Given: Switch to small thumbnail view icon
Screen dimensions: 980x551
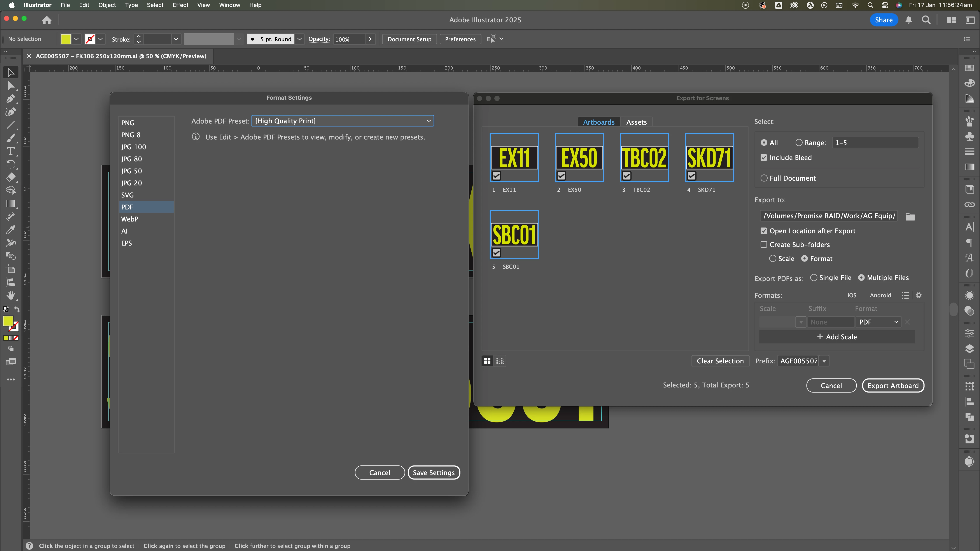Looking at the screenshot, I should coord(500,361).
